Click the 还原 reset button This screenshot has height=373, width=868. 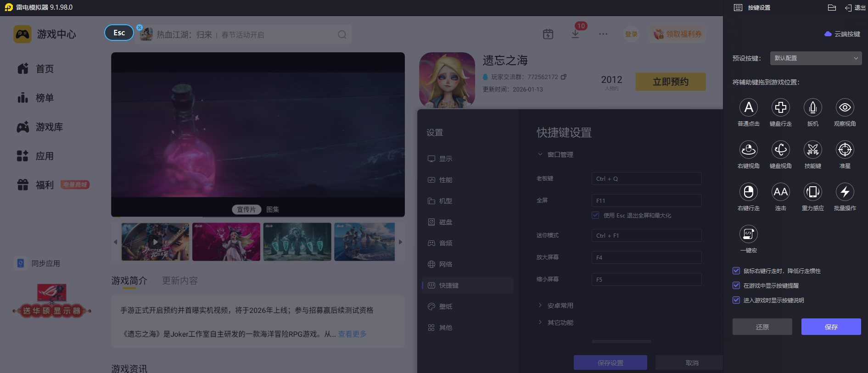[x=762, y=327]
